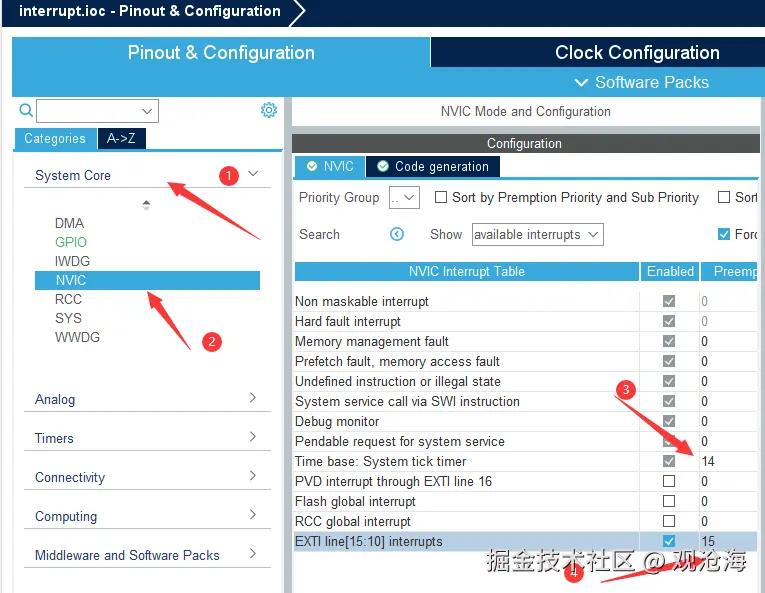Select WWDG in System Core
Image resolution: width=765 pixels, height=593 pixels.
tap(77, 337)
